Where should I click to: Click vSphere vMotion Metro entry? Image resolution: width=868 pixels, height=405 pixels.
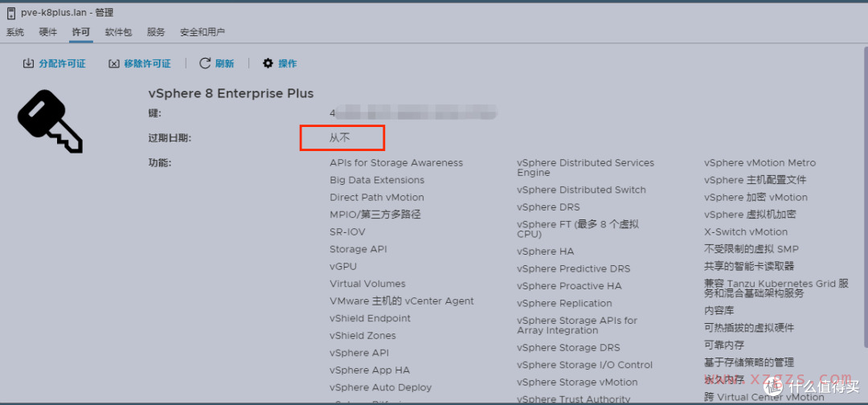(x=760, y=162)
